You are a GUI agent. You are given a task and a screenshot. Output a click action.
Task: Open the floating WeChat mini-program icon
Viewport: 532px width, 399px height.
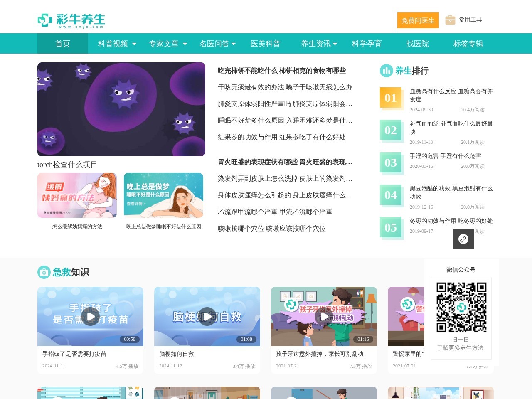[x=463, y=239]
